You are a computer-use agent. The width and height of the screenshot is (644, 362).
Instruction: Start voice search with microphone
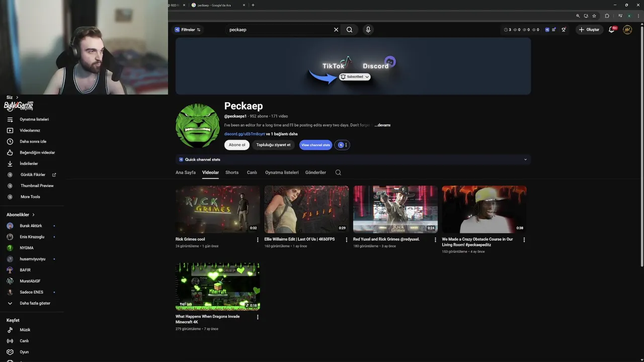(368, 30)
